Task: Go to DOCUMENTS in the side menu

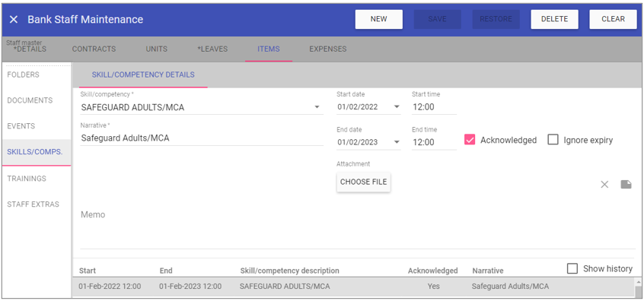Action: tap(30, 100)
